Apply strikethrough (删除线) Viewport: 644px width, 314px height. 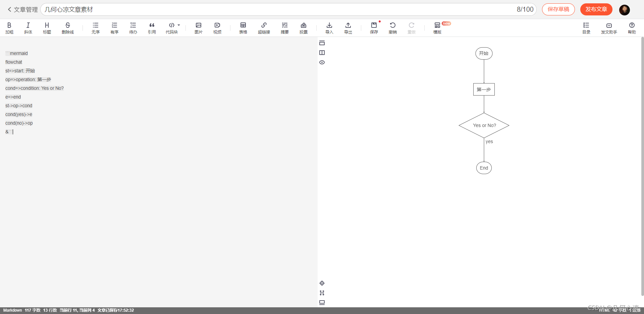tap(68, 28)
